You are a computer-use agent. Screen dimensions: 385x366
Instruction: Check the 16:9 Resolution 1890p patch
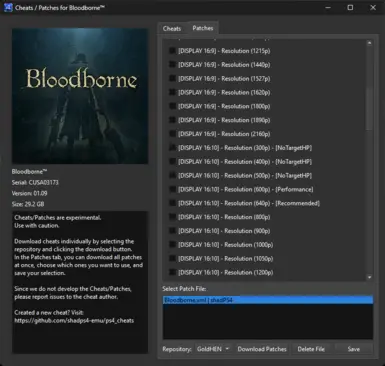pos(172,120)
